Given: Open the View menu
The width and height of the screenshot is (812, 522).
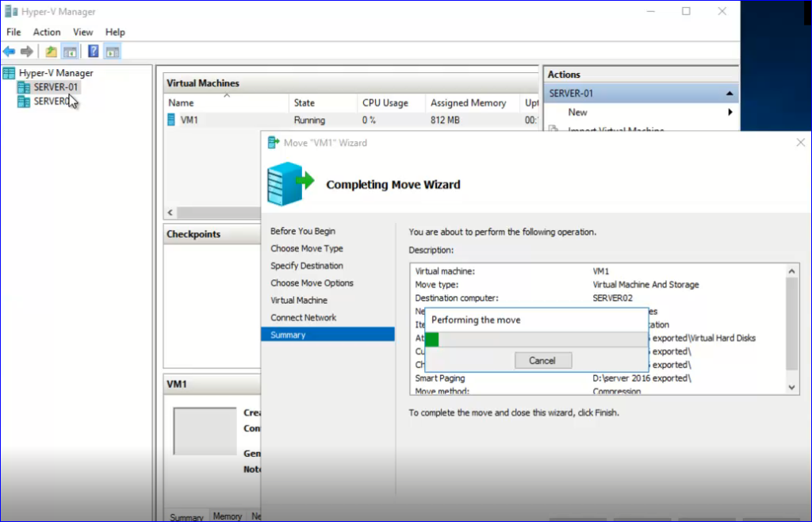Looking at the screenshot, I should point(82,32).
